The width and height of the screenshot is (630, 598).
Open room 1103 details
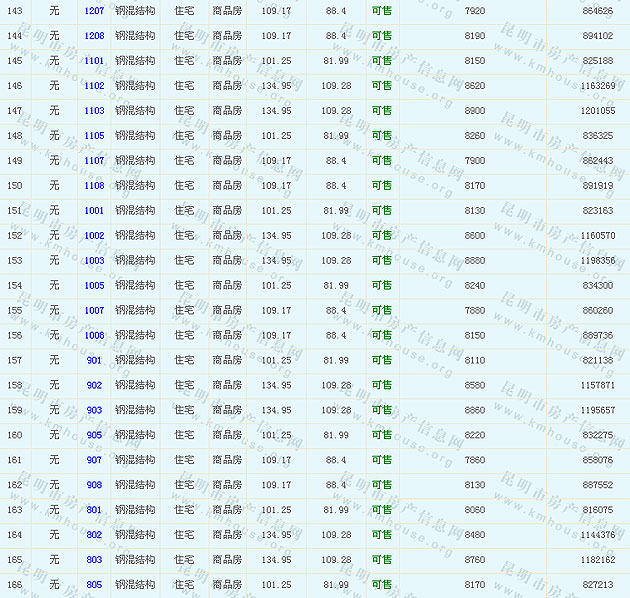[94, 111]
